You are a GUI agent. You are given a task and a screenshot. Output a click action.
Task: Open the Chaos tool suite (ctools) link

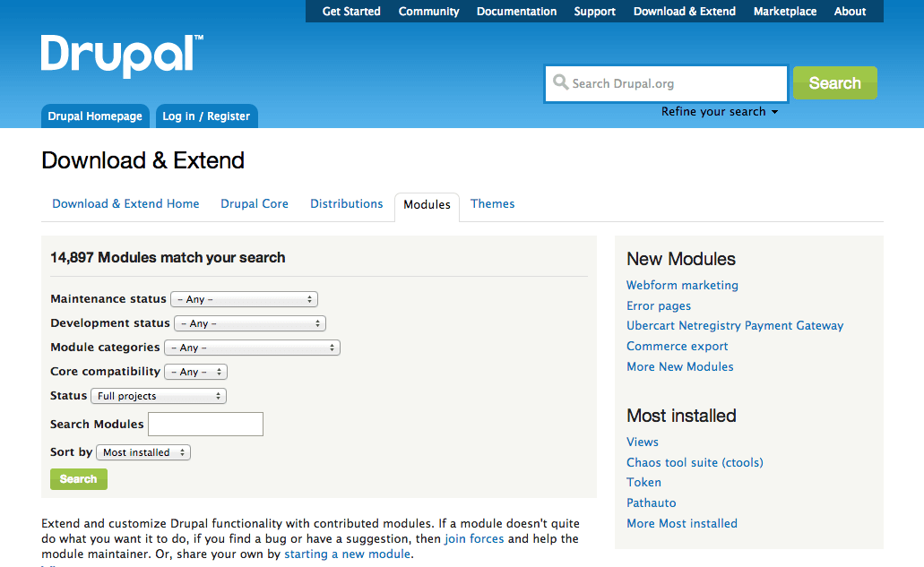(x=695, y=462)
